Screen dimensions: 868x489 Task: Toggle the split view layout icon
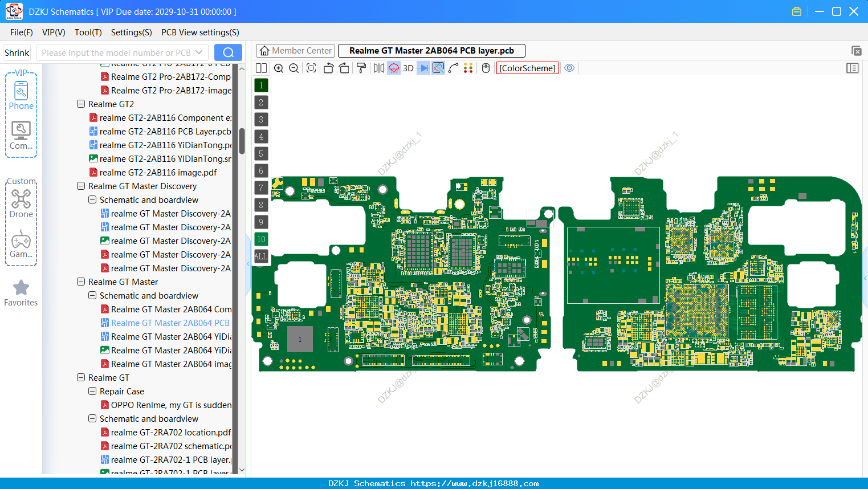coord(261,68)
